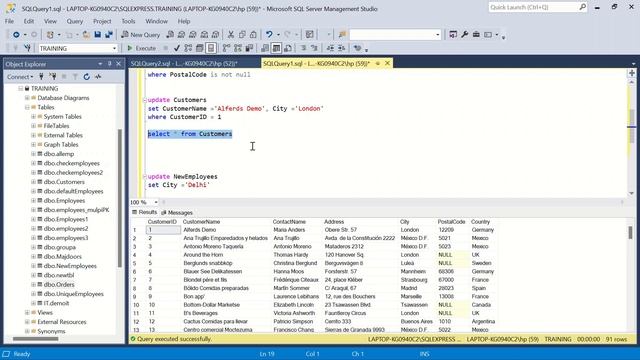The height and width of the screenshot is (360, 640).
Task: Click the Execute button
Action: [x=141, y=48]
